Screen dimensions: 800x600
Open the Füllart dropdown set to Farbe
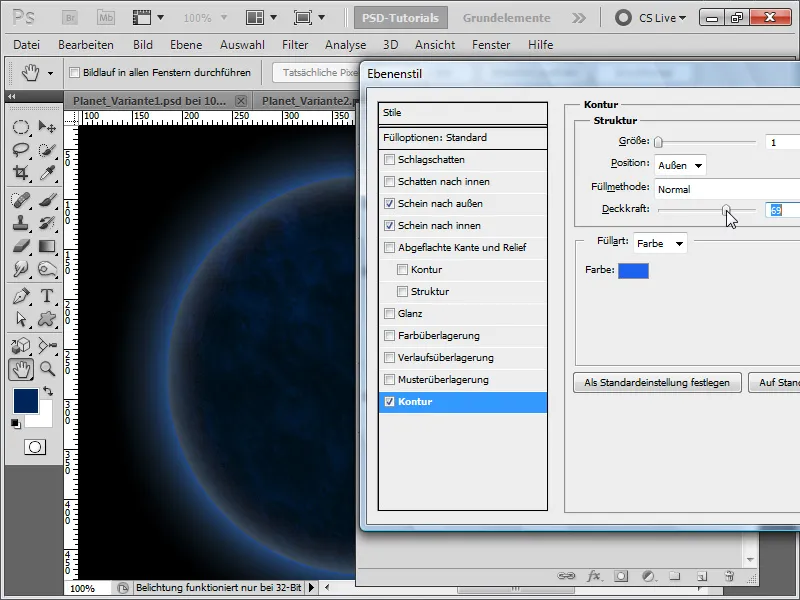click(x=660, y=243)
